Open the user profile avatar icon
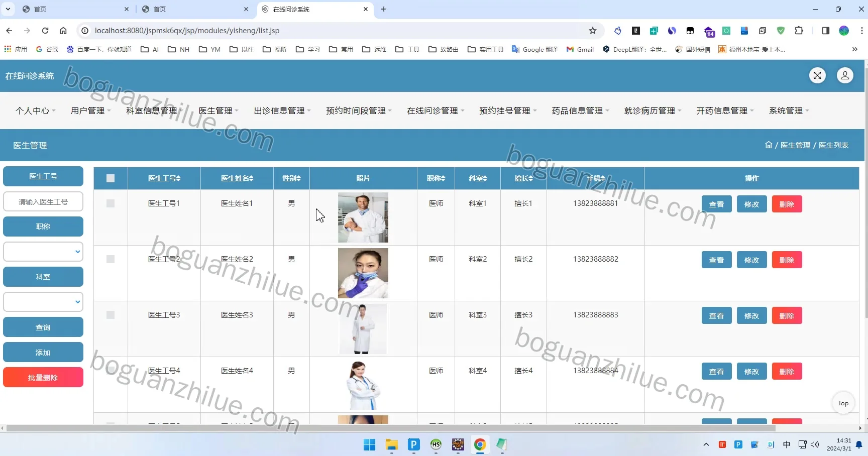The width and height of the screenshot is (868, 456). [845, 75]
